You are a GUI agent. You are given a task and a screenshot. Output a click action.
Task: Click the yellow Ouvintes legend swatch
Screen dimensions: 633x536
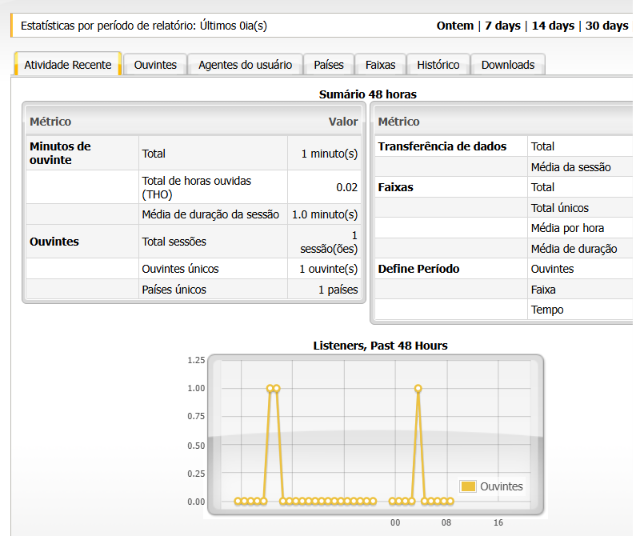[468, 486]
